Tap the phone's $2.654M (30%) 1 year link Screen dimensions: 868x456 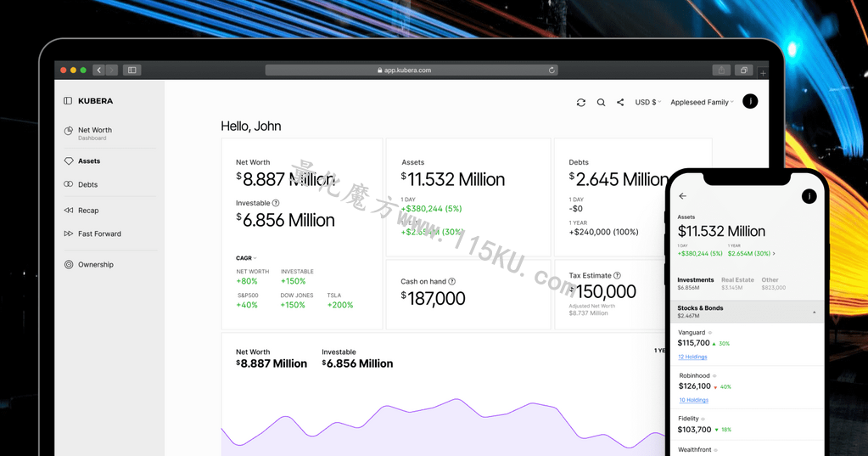click(x=751, y=253)
